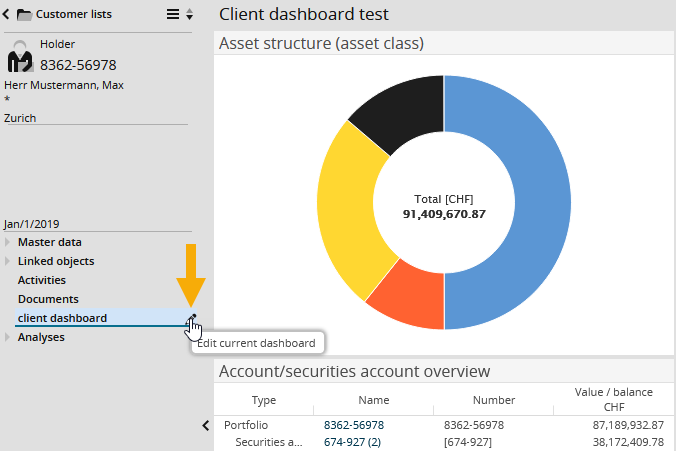Collapse the side panel with left chevron
The height and width of the screenshot is (451, 676).
click(x=206, y=425)
